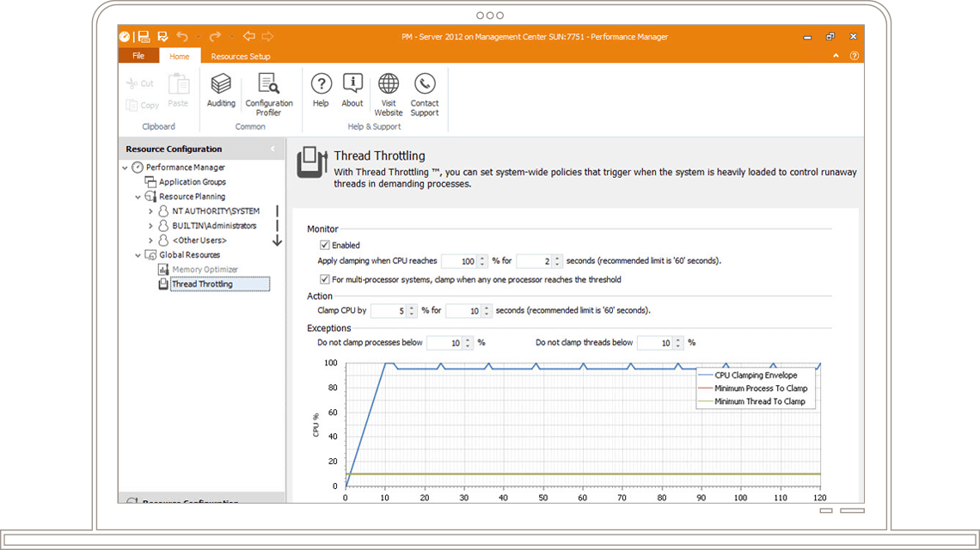Navigate forward with right arrow icon

pyautogui.click(x=267, y=36)
